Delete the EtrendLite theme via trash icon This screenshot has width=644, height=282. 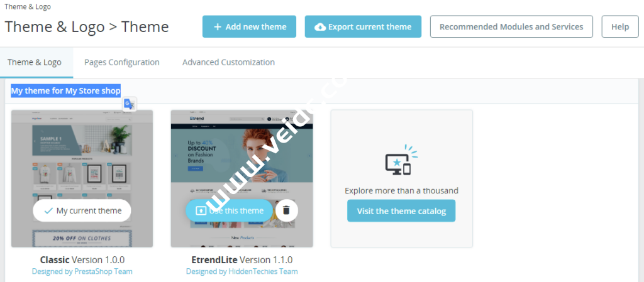click(x=287, y=210)
